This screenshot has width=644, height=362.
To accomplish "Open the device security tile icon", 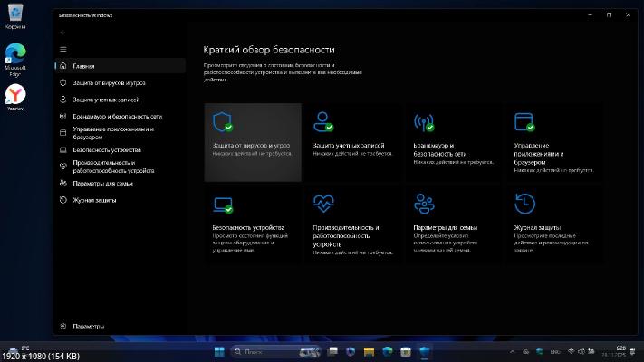I will 221,202.
